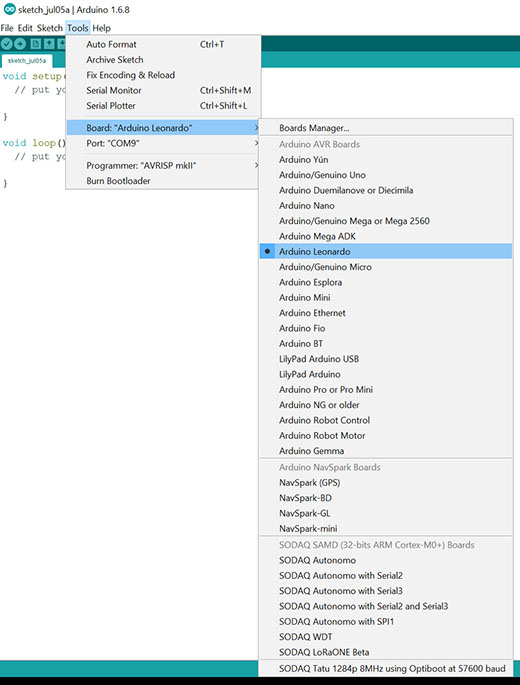Viewport: 520px width, 685px height.
Task: Select the NavSpark-mini board
Action: (386, 528)
